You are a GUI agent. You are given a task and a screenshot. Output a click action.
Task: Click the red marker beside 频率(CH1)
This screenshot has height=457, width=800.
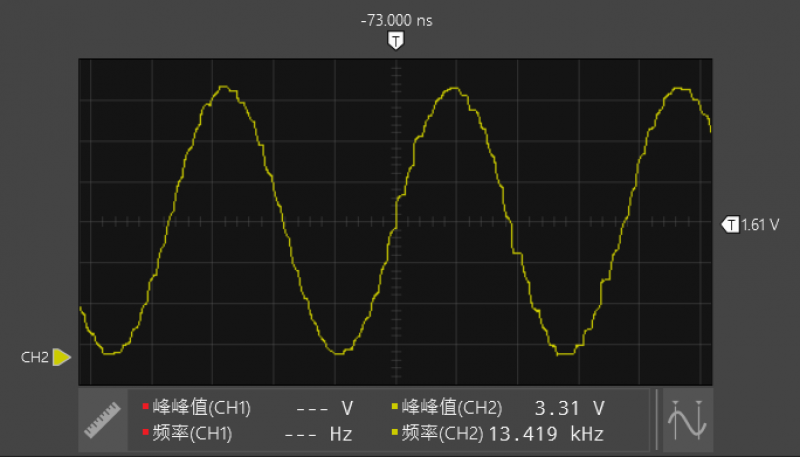tap(145, 433)
